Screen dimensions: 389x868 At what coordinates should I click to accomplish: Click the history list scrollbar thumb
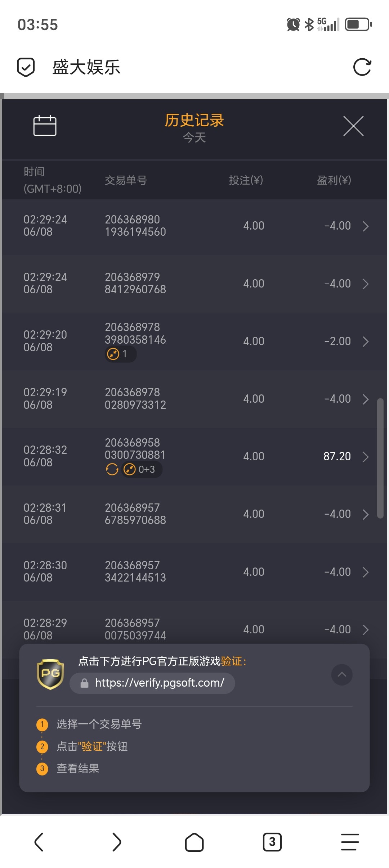pos(380,458)
